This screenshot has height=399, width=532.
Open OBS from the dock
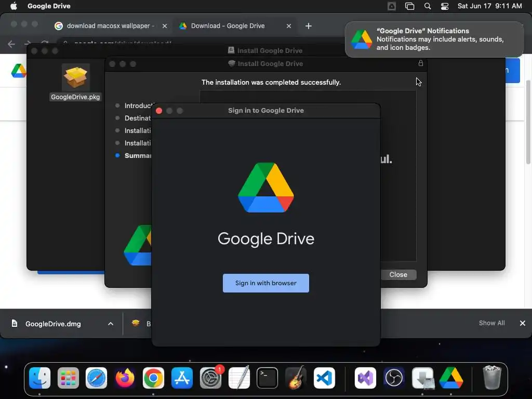click(394, 378)
